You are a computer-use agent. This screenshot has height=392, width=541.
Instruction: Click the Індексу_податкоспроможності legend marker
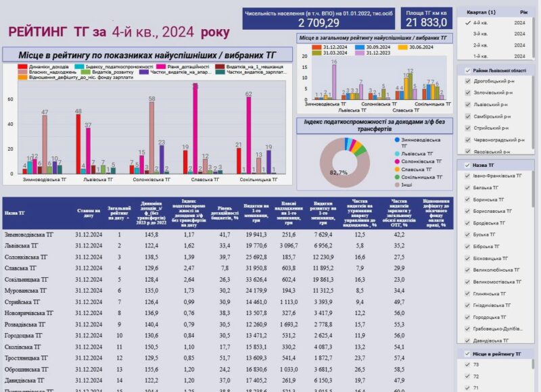click(x=79, y=67)
